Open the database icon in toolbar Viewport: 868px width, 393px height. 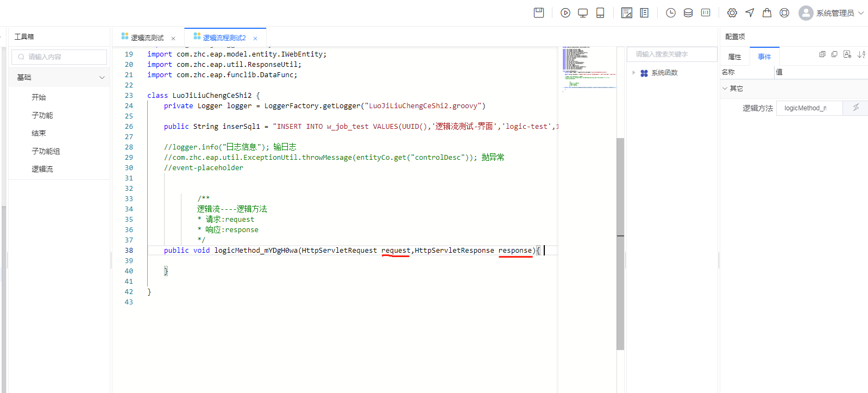coord(688,13)
